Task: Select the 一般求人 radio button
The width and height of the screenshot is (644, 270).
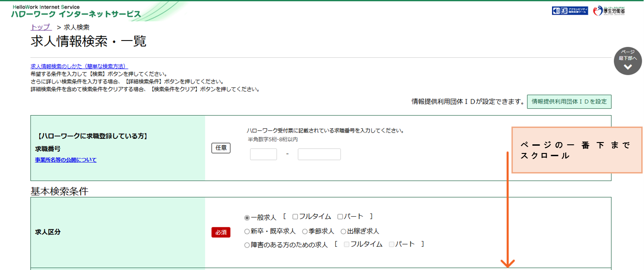Action: pos(247,218)
